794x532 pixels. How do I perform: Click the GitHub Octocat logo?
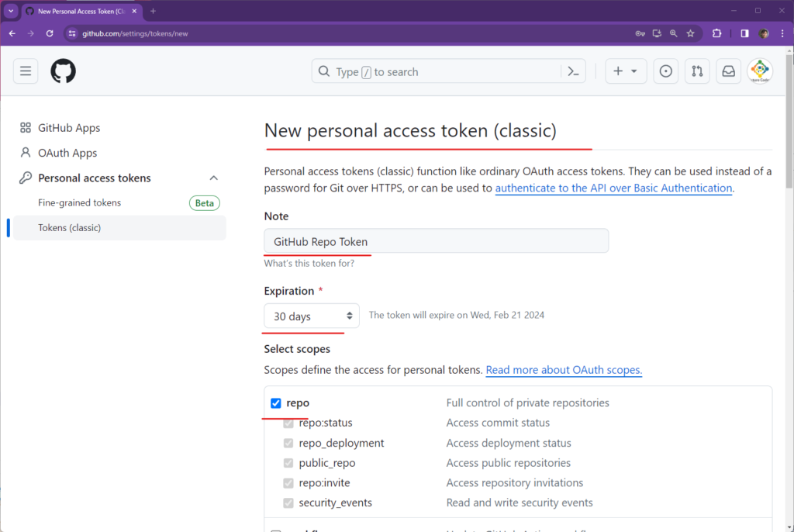64,71
